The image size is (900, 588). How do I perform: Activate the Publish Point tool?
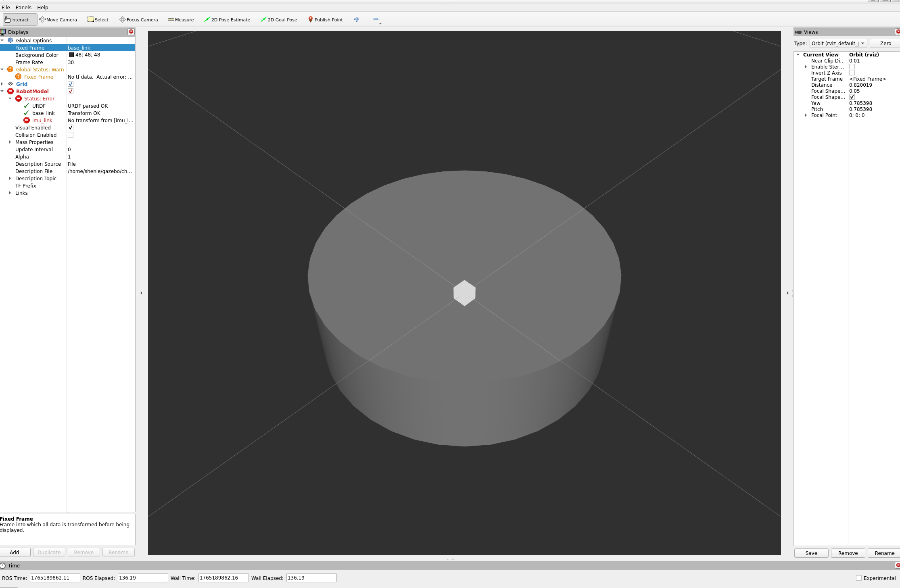click(x=325, y=19)
